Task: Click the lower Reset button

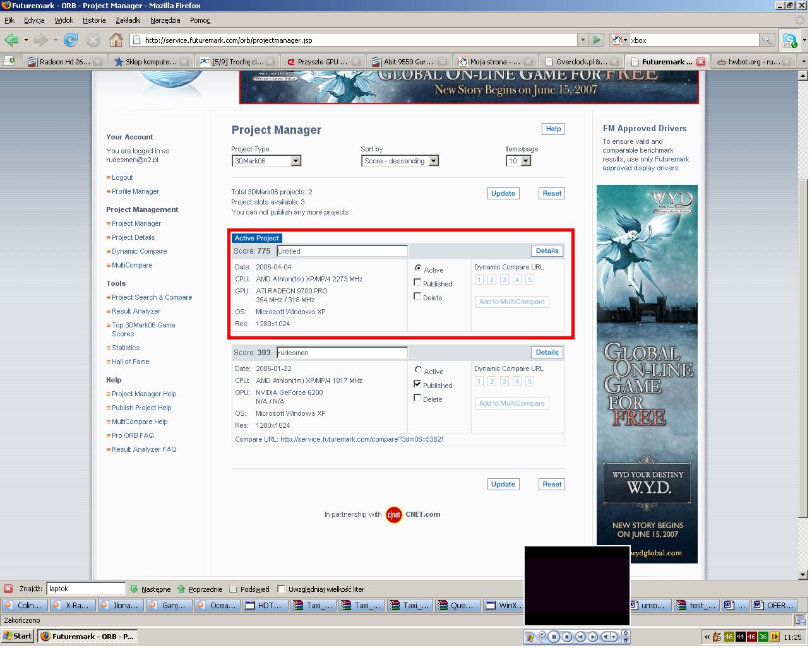Action: (552, 484)
